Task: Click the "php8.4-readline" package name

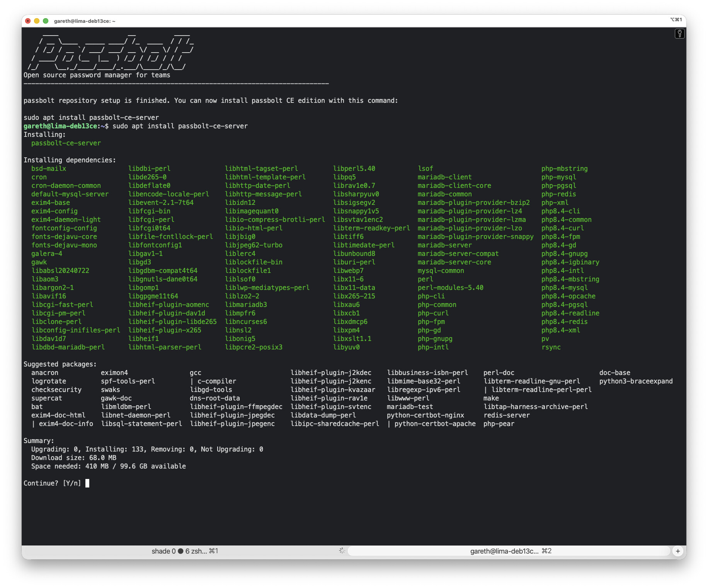Action: point(570,313)
